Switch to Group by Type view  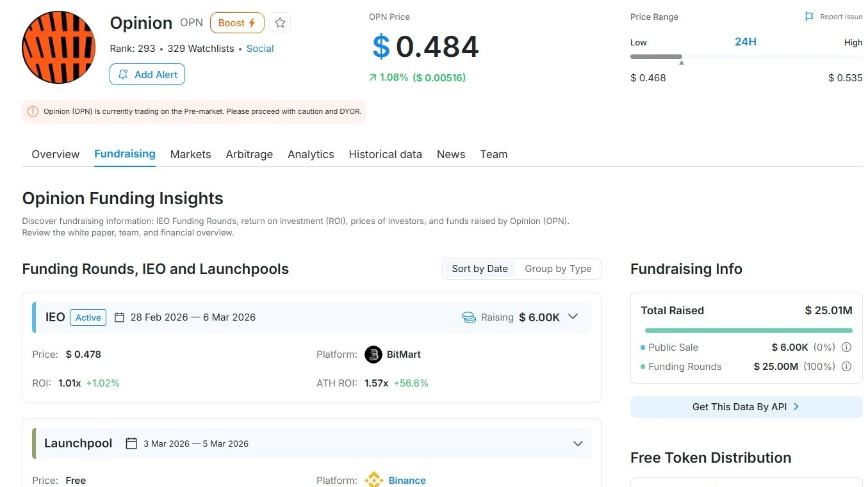pyautogui.click(x=558, y=269)
